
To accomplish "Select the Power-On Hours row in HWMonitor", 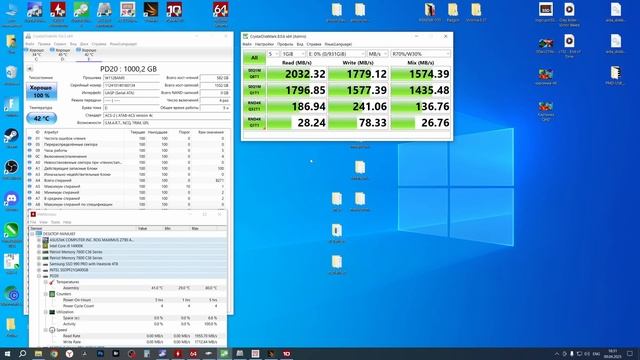I will tap(128, 300).
